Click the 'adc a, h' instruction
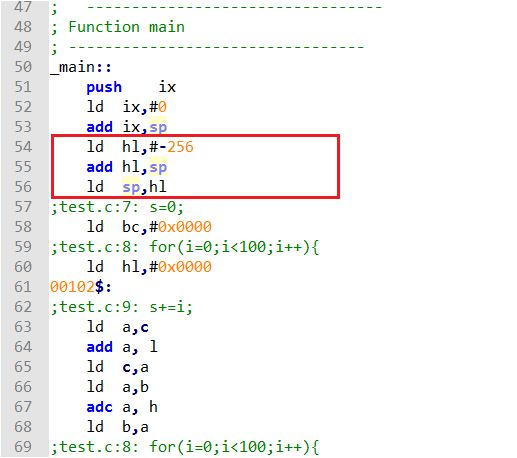The image size is (517, 458). pyautogui.click(x=122, y=407)
